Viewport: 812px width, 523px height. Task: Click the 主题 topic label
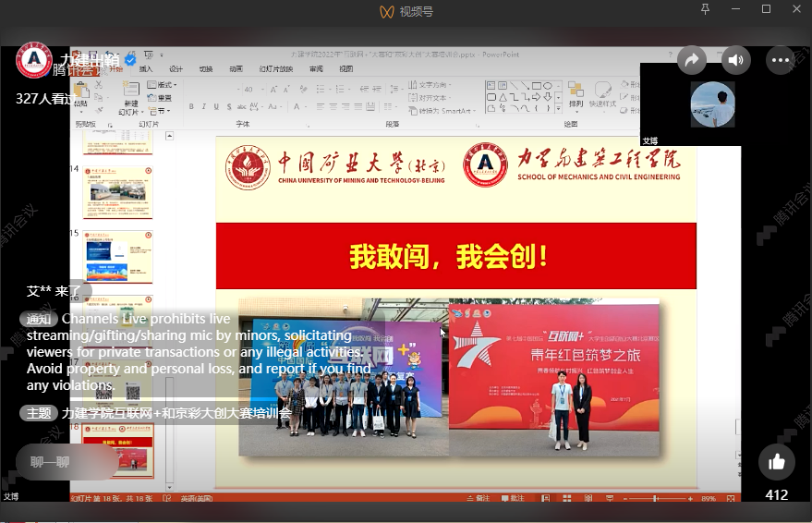click(x=38, y=413)
